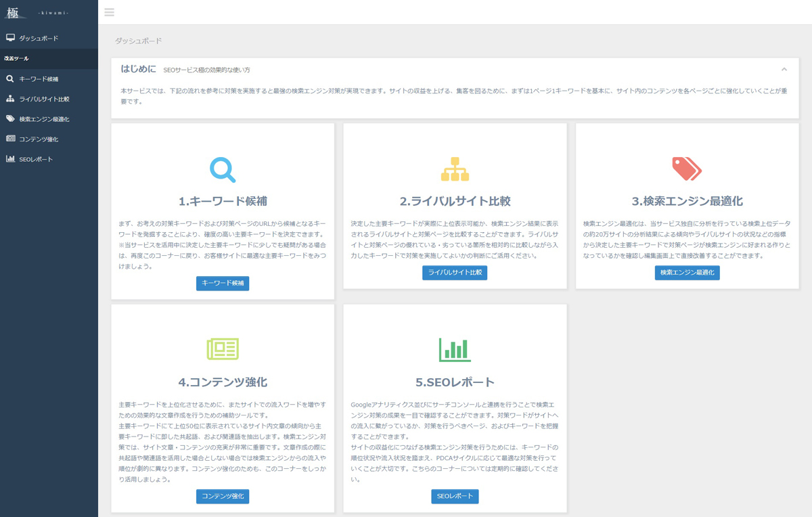Collapse the はじめに panel with chevron

pyautogui.click(x=784, y=70)
